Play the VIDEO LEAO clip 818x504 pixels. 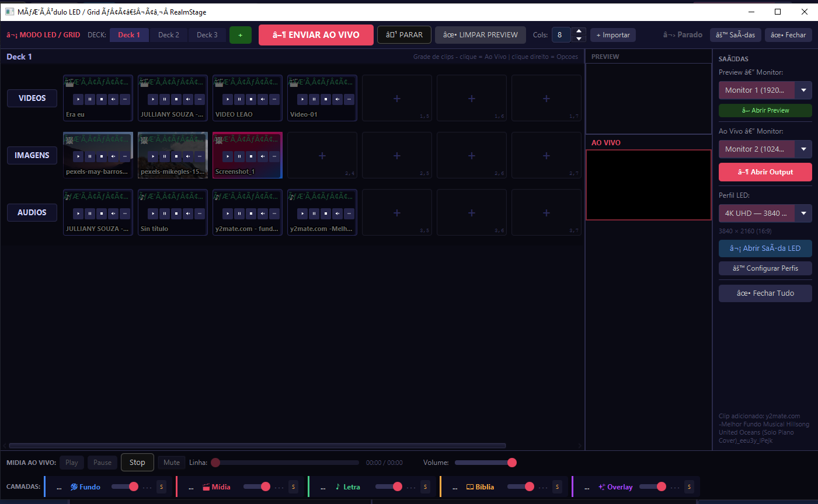(x=228, y=99)
